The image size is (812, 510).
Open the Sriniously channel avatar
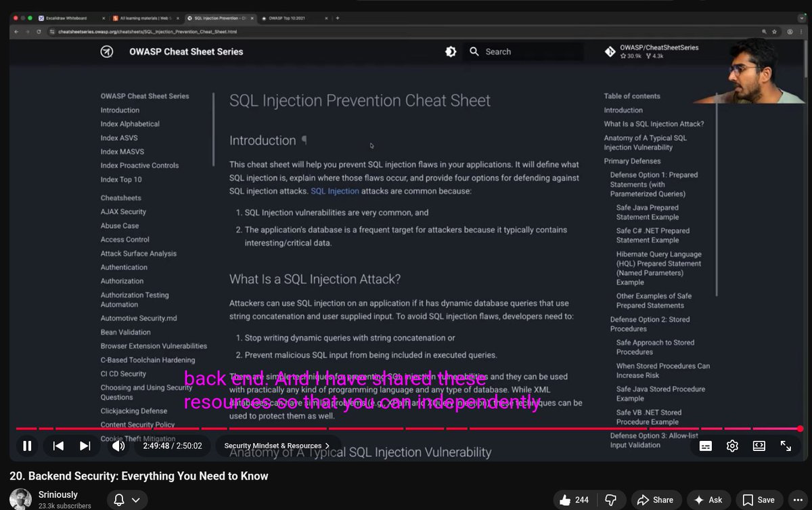tap(20, 499)
